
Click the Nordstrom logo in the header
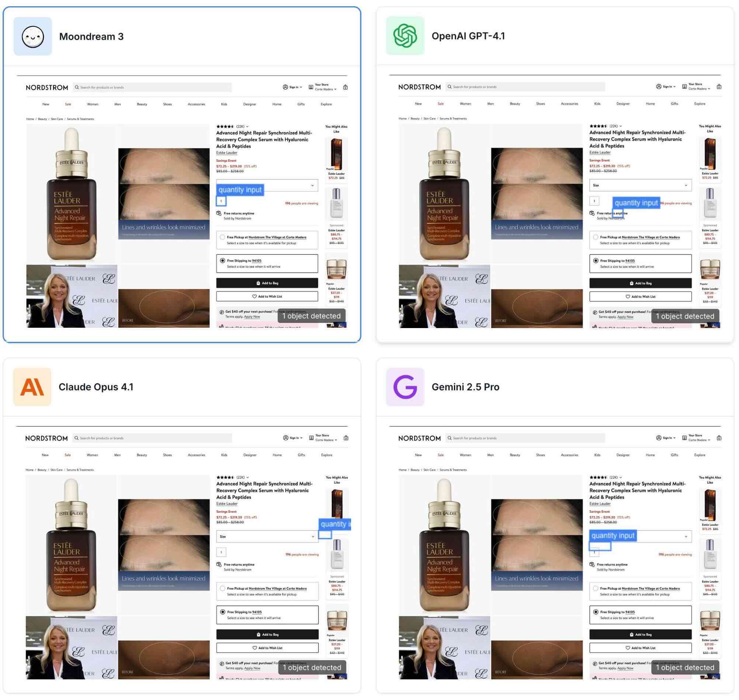(47, 87)
